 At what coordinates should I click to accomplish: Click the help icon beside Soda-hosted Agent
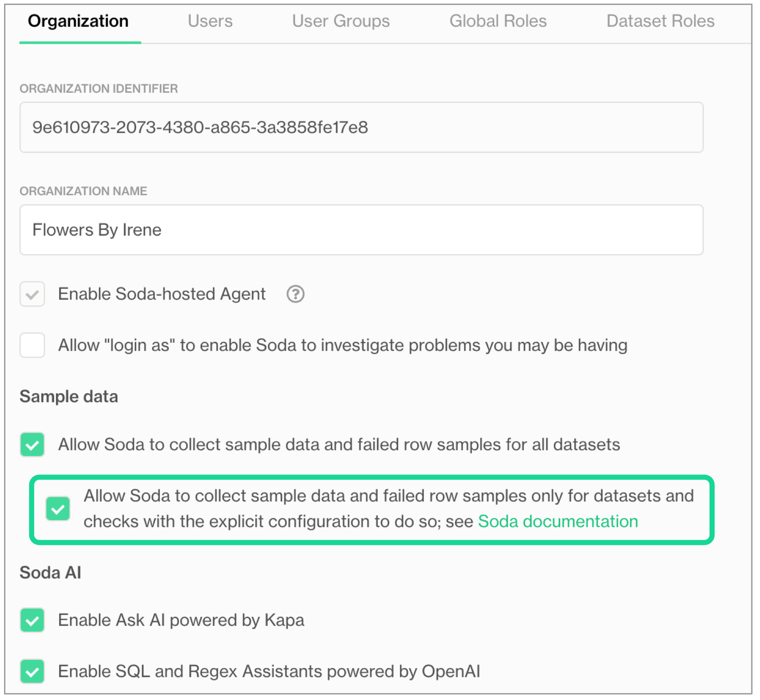coord(295,294)
